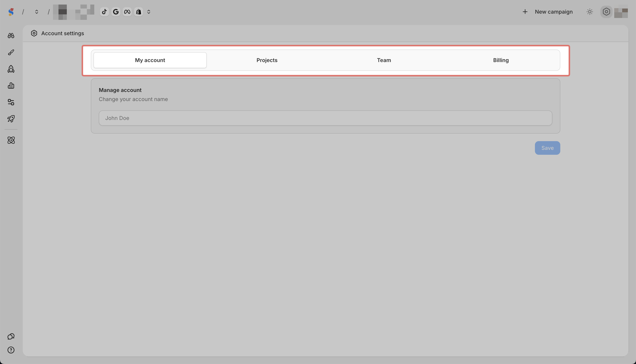The height and width of the screenshot is (364, 636).
Task: Open the paintbrush creative icon
Action: (x=11, y=52)
